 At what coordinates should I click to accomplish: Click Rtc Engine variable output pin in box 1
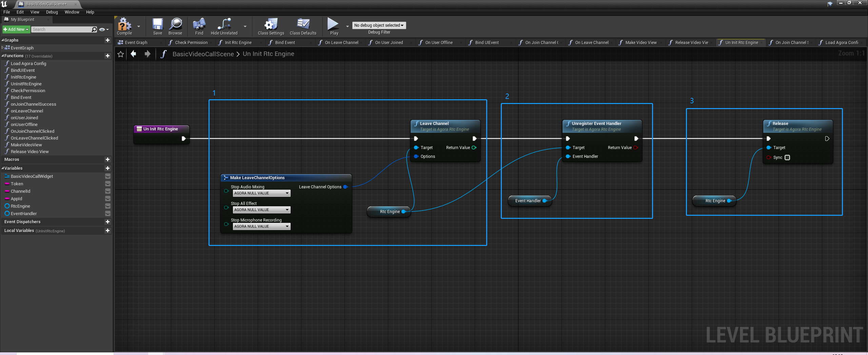click(403, 211)
